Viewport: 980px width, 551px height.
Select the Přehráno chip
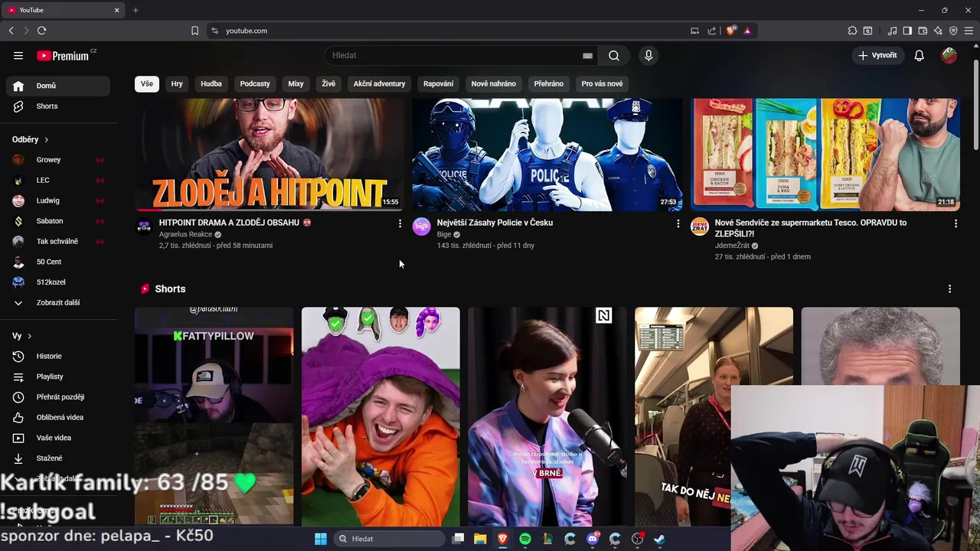click(548, 83)
